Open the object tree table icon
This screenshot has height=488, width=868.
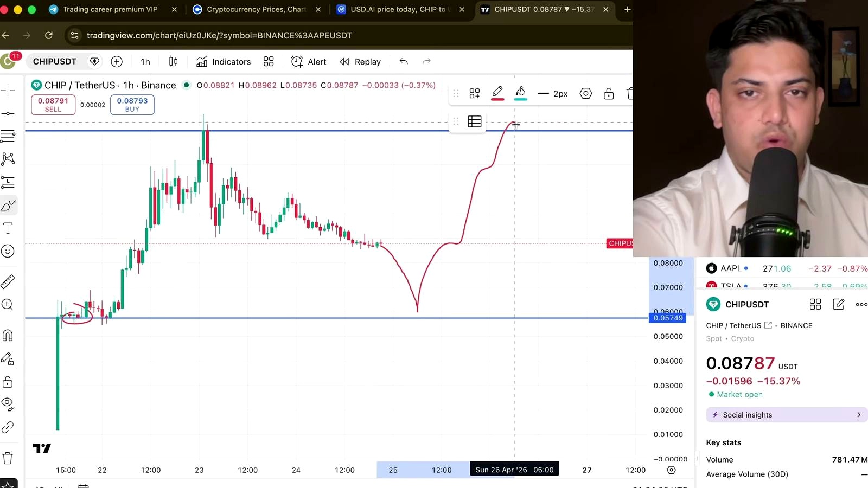[x=475, y=122]
